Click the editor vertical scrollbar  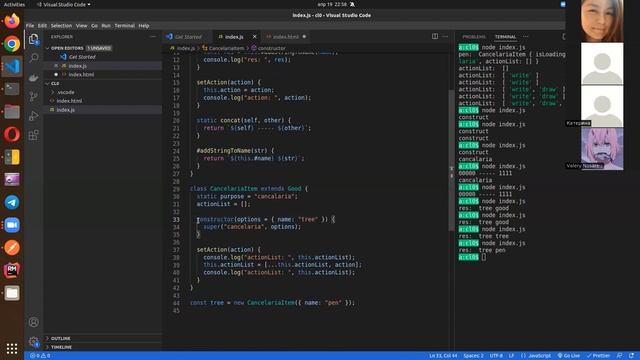click(451, 160)
